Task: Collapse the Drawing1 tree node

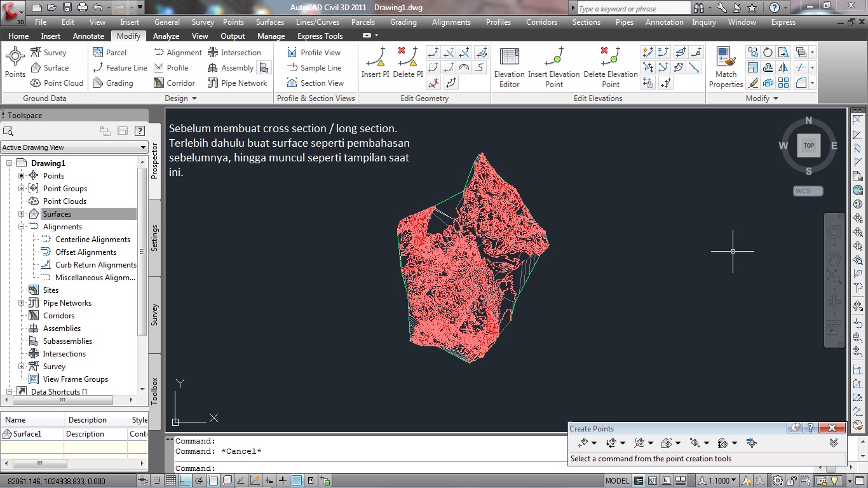Action: coord(10,163)
